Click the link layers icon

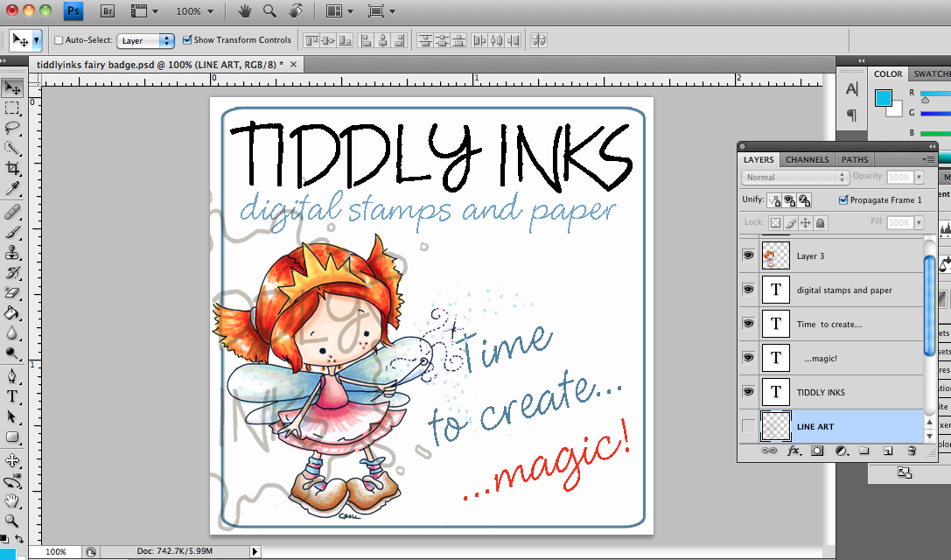point(768,451)
